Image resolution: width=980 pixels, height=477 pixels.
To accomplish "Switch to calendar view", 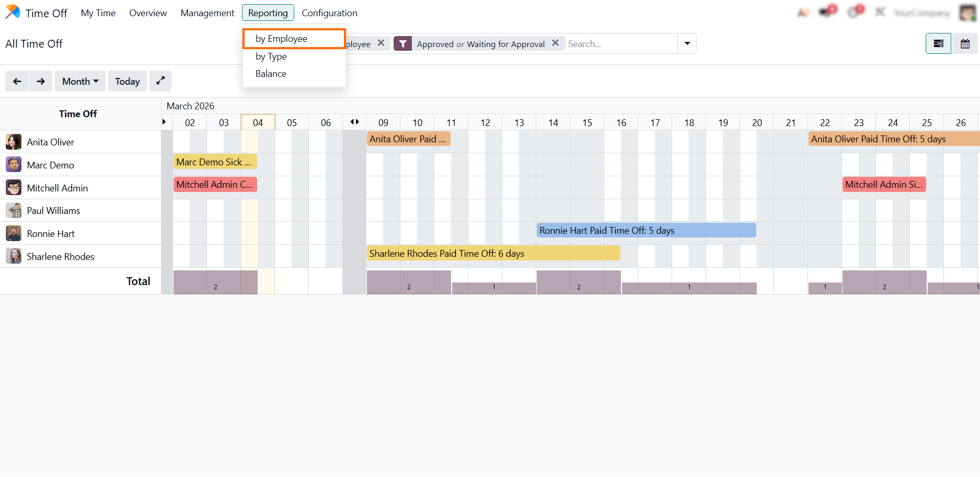I will 965,44.
